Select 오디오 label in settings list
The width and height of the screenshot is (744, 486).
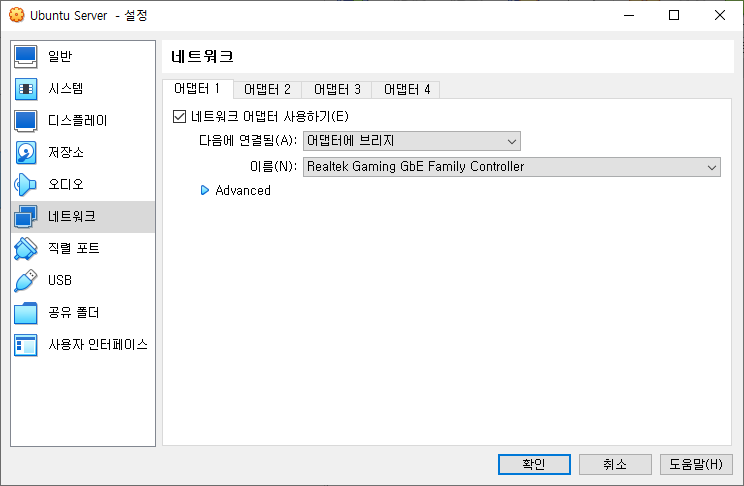(x=66, y=185)
